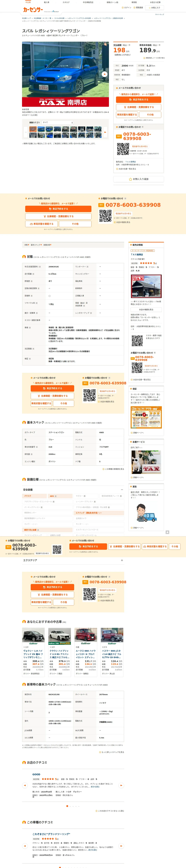
Task: Go to next shop review with right arrow
Action: tap(121, 785)
